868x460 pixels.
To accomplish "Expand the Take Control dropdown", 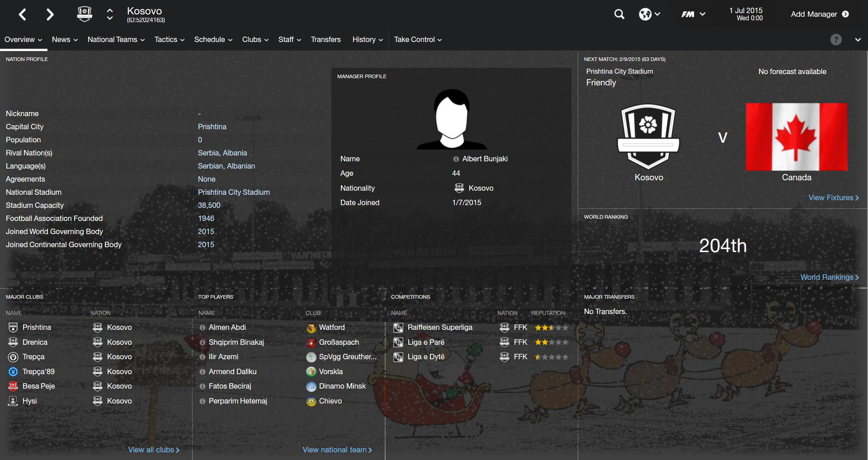I will pyautogui.click(x=418, y=40).
